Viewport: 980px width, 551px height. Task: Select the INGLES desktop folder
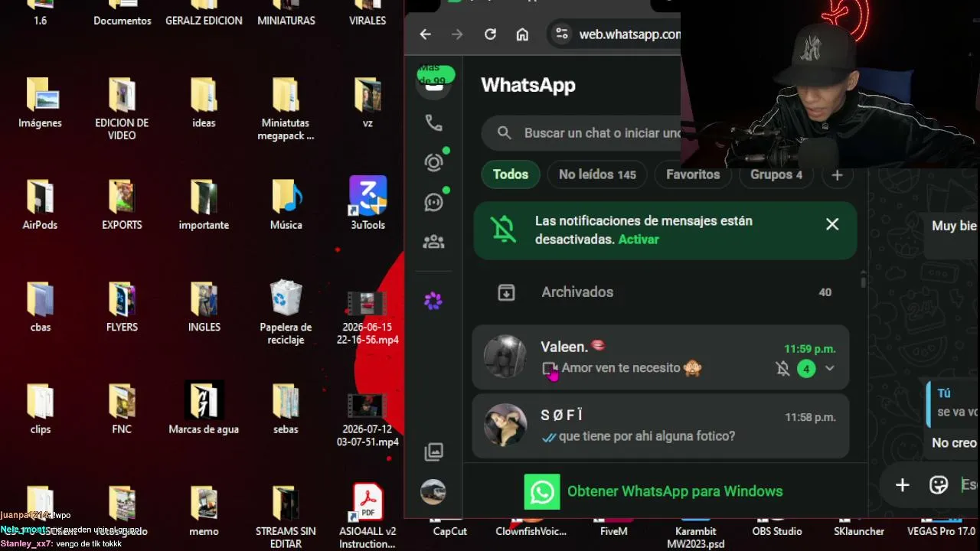tap(204, 307)
